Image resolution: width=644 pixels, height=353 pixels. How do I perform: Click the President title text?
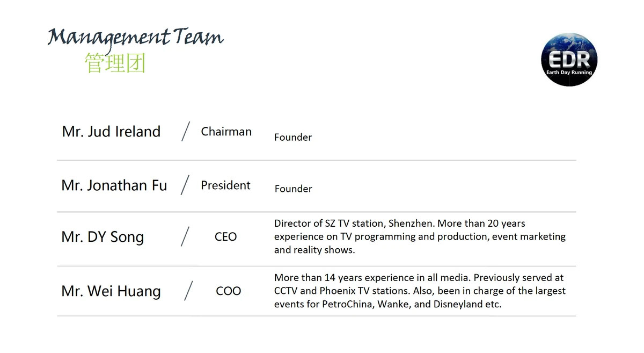pyautogui.click(x=225, y=185)
